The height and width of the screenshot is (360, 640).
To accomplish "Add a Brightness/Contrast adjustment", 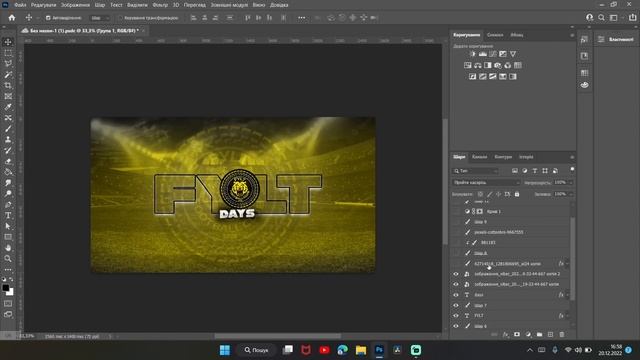I will tap(473, 54).
